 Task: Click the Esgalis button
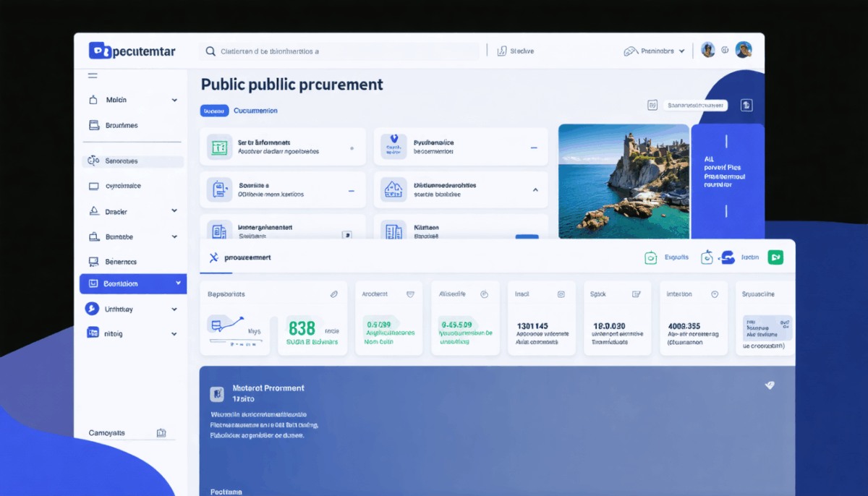[x=668, y=257]
